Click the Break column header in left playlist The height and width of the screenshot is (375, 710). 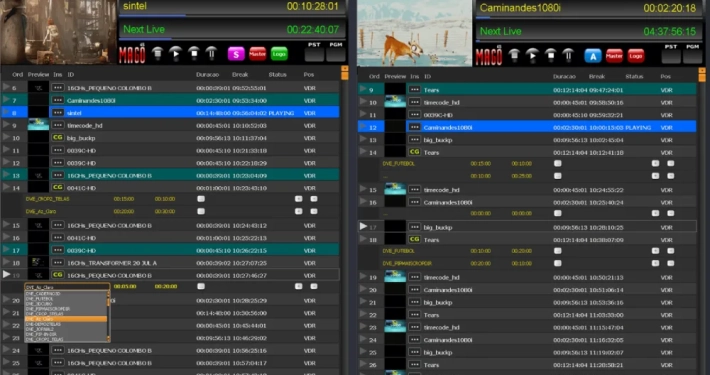[240, 74]
